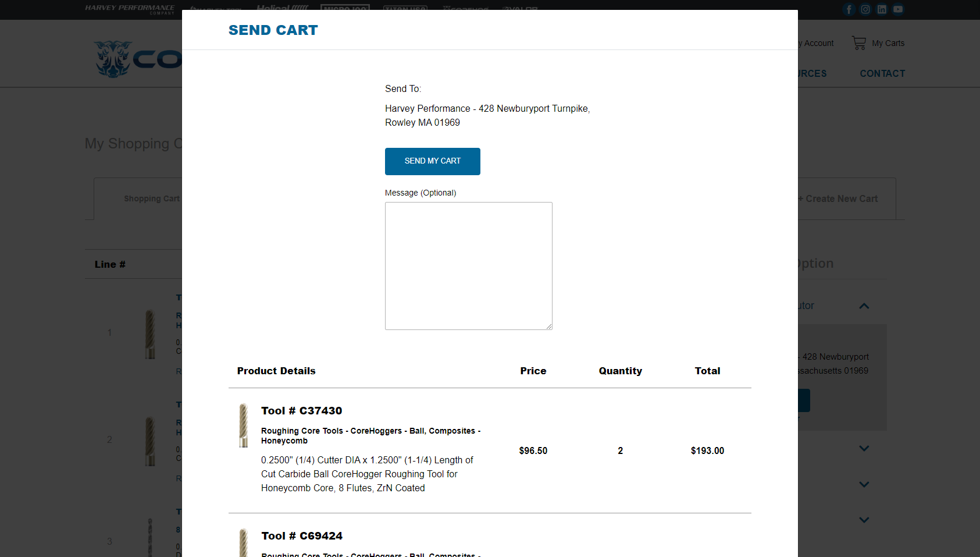Expand the topmost down-chevron section
Viewport: 980px width, 557px height.
pyautogui.click(x=864, y=449)
